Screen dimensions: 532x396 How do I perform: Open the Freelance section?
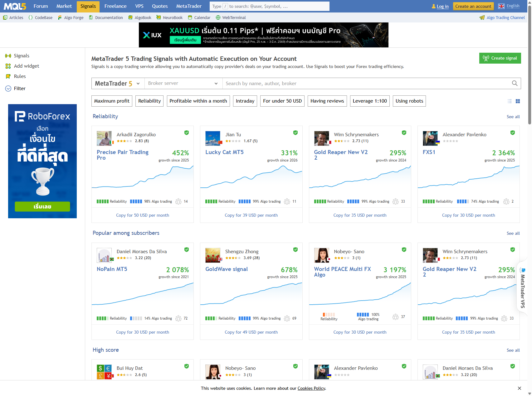coord(115,6)
